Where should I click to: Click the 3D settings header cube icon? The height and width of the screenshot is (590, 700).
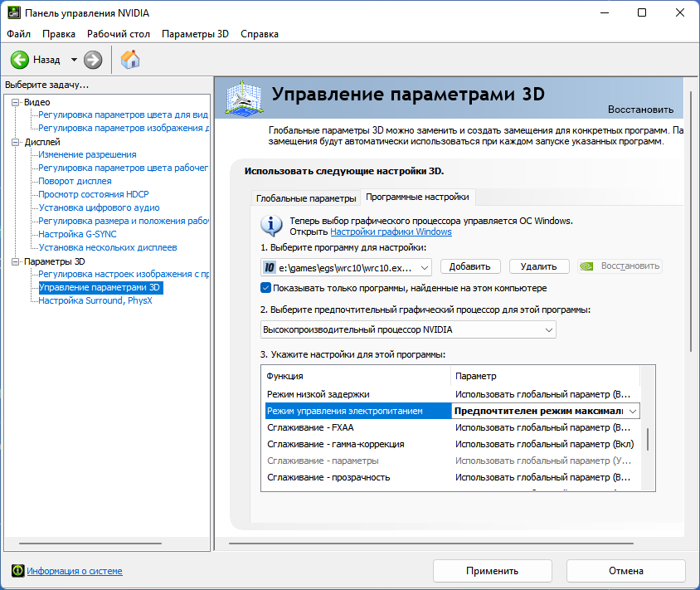click(243, 97)
